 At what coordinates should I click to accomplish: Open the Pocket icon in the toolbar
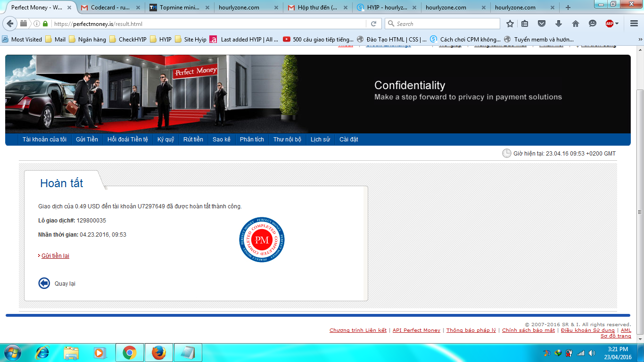[x=542, y=24]
